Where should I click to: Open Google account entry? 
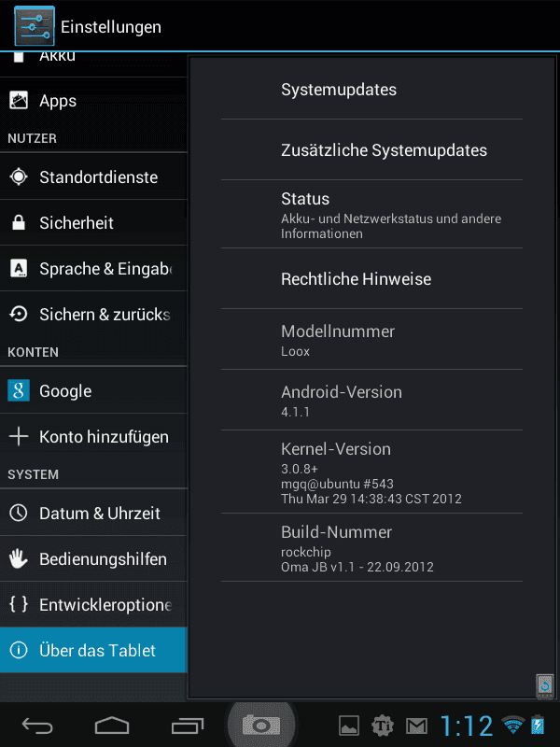click(94, 390)
